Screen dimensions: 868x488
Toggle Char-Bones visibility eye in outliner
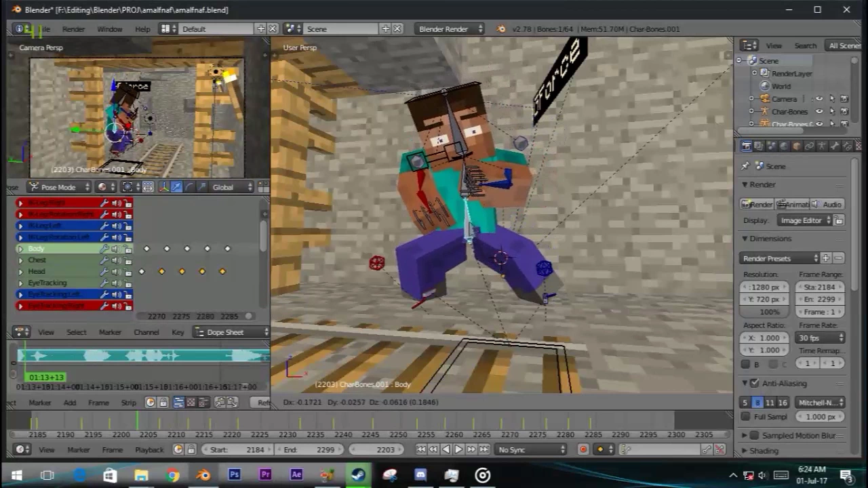point(819,112)
